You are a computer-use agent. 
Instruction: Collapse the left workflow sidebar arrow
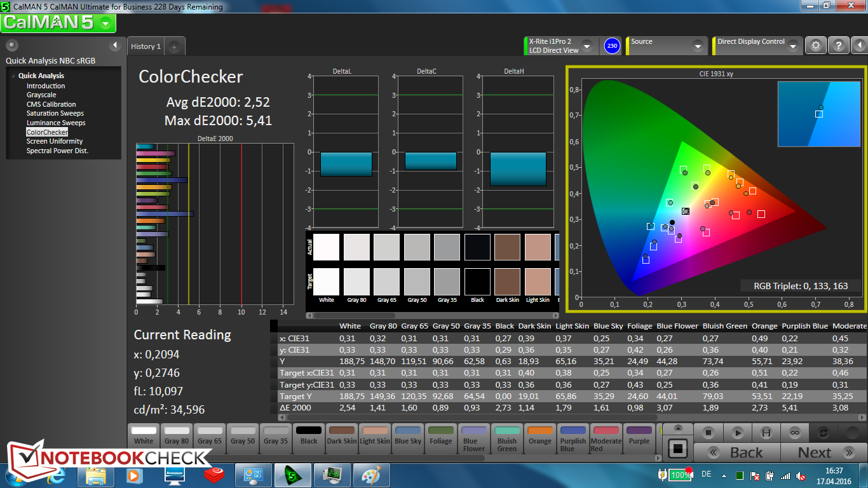point(115,45)
